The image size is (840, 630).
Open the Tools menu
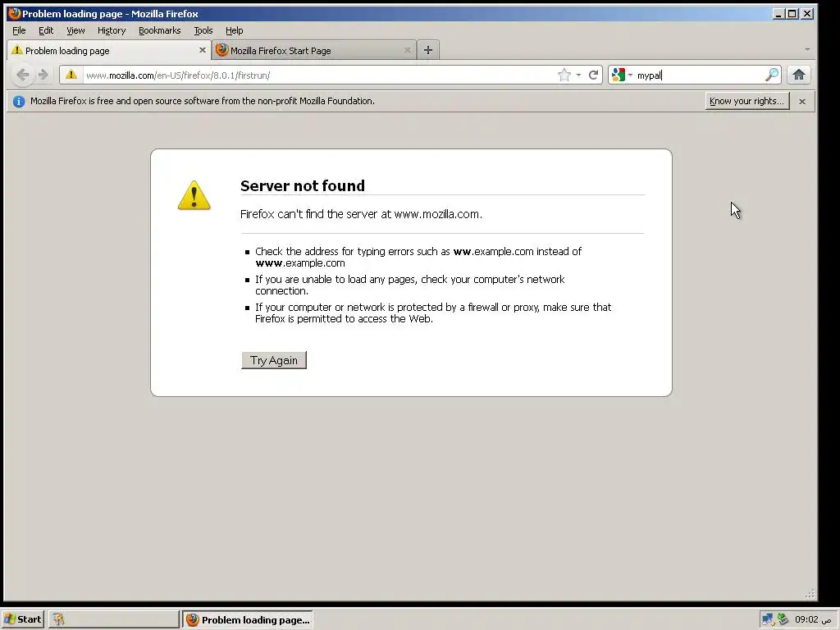[x=203, y=30]
